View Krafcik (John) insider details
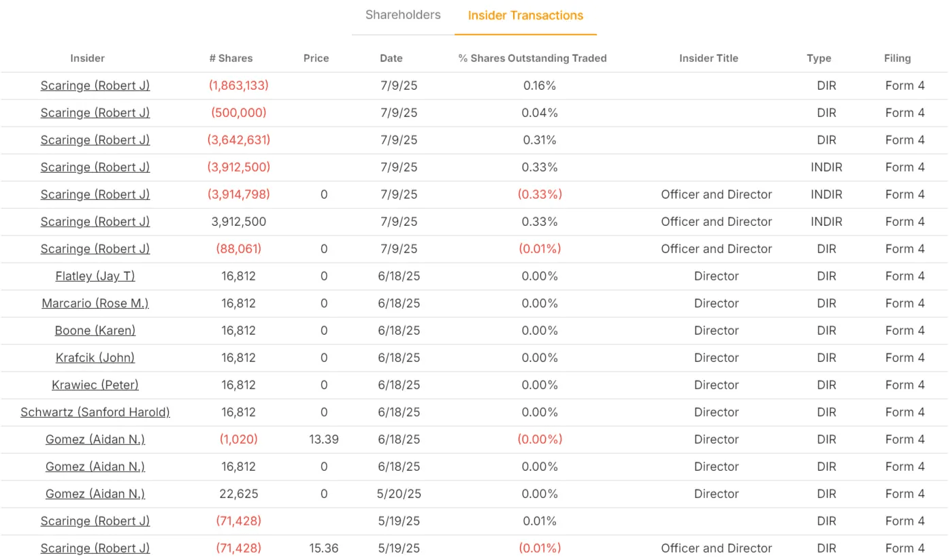950x560 pixels. click(95, 358)
